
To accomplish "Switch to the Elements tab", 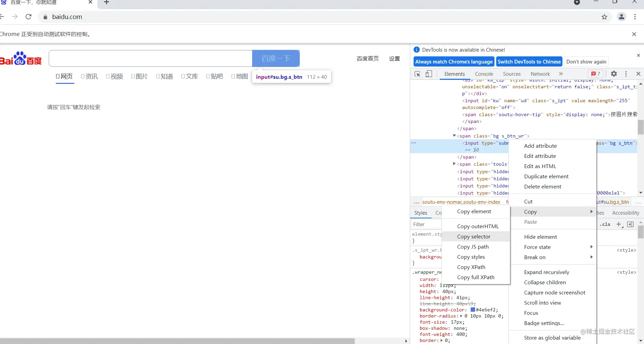I will point(454,74).
